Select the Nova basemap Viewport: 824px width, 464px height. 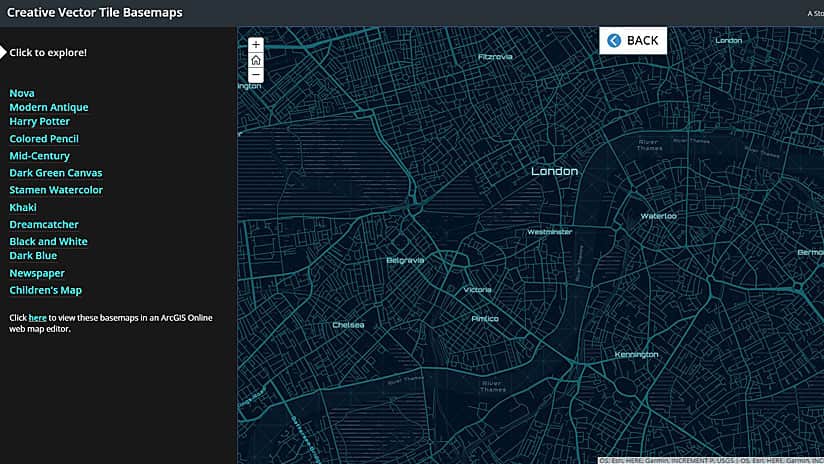(22, 93)
